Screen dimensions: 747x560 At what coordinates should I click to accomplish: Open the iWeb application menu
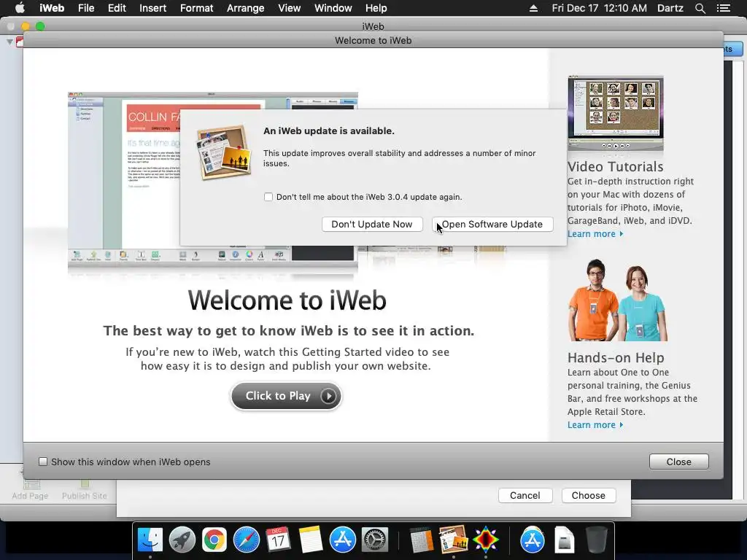[52, 8]
